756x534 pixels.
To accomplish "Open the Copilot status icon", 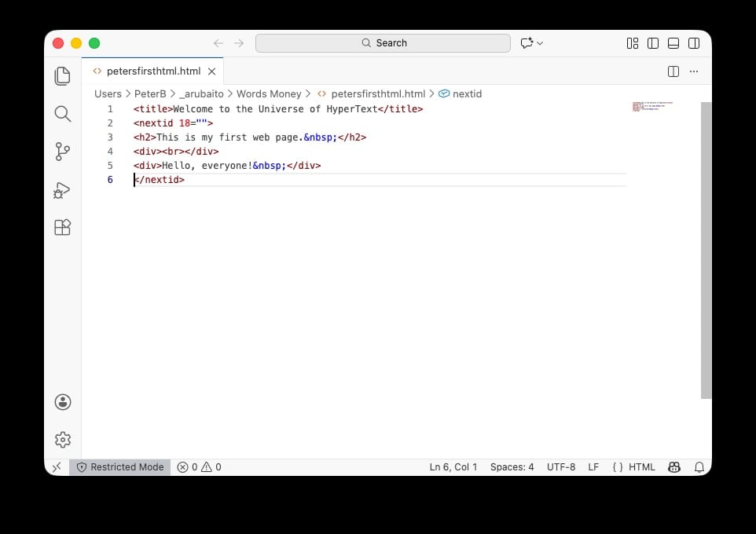I will 674,467.
